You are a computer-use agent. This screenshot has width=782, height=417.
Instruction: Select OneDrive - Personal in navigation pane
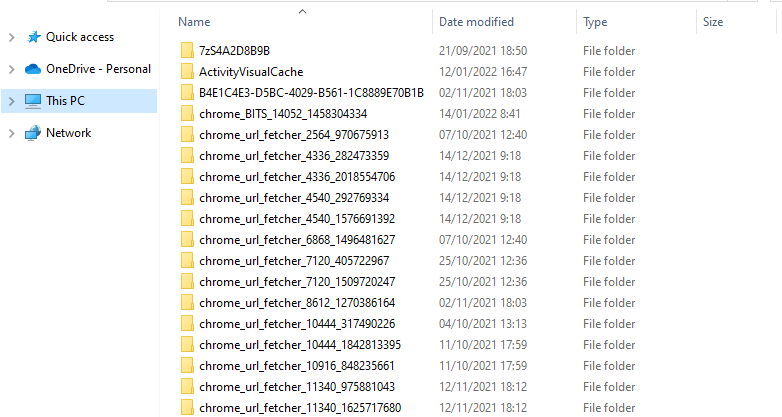pyautogui.click(x=98, y=69)
